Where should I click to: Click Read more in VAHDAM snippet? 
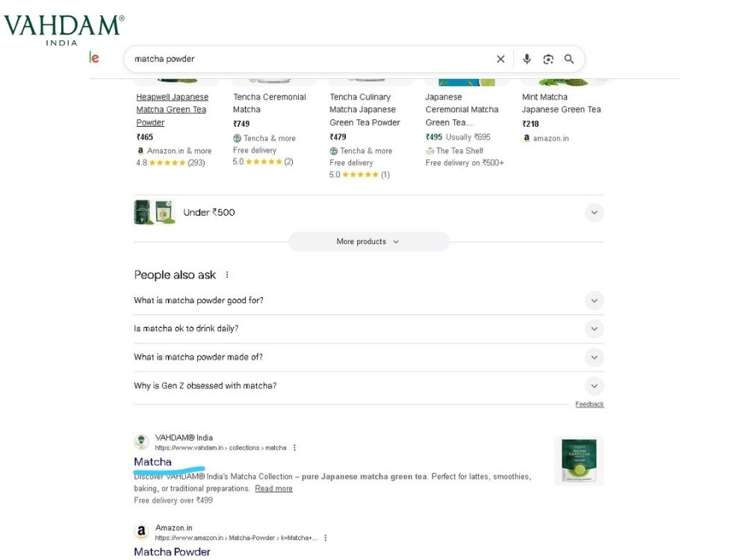coord(273,488)
